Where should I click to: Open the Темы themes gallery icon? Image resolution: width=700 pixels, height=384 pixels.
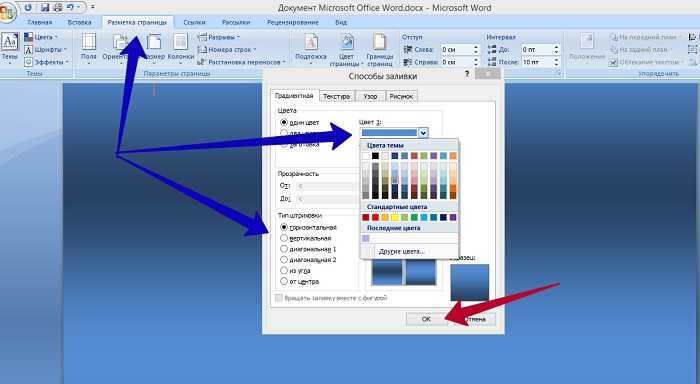[x=10, y=46]
